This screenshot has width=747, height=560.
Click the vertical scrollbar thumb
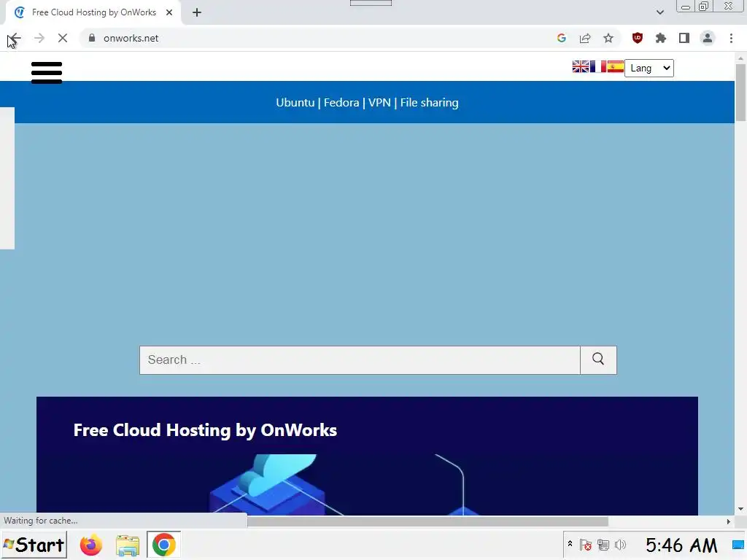740,92
